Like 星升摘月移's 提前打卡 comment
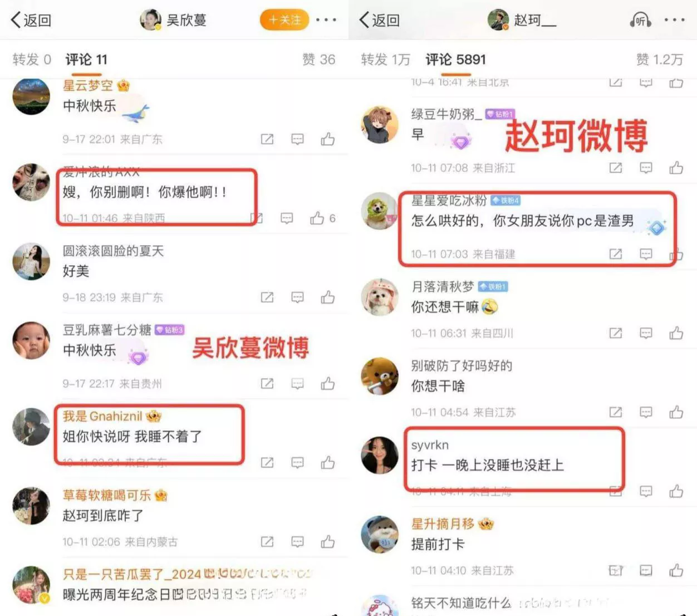 pyautogui.click(x=676, y=570)
